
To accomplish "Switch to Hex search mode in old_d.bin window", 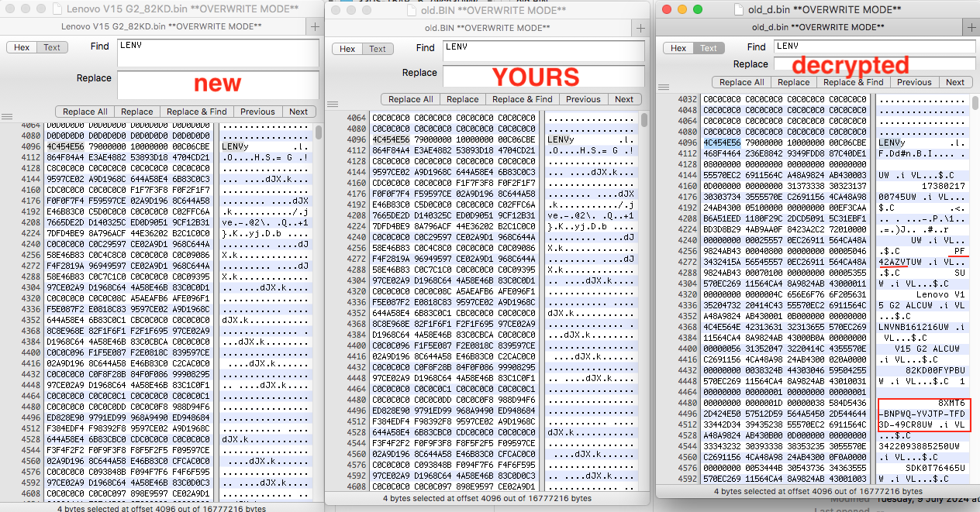I will pos(678,48).
